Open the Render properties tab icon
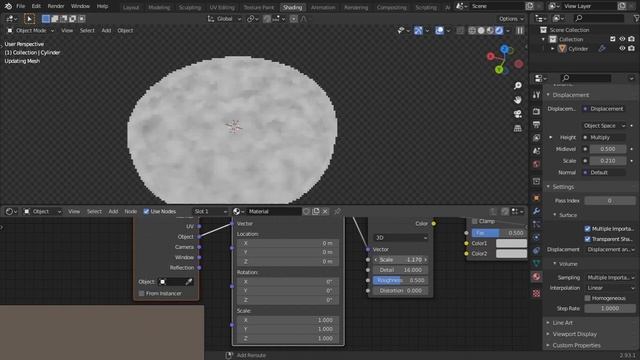The image size is (640, 360). (x=536, y=111)
